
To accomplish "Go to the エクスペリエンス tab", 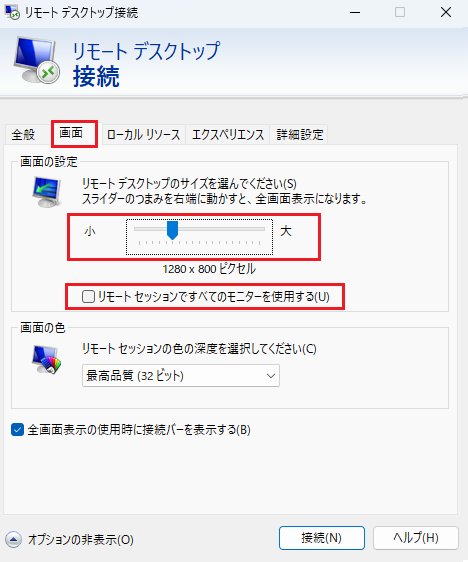I will [228, 135].
